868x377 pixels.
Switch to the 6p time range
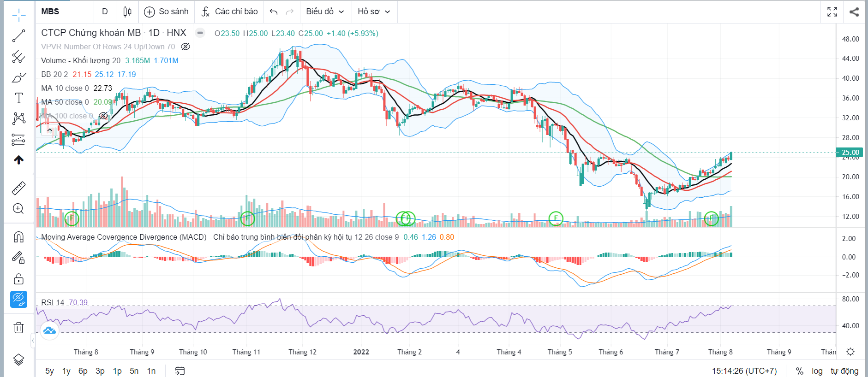[x=83, y=371]
